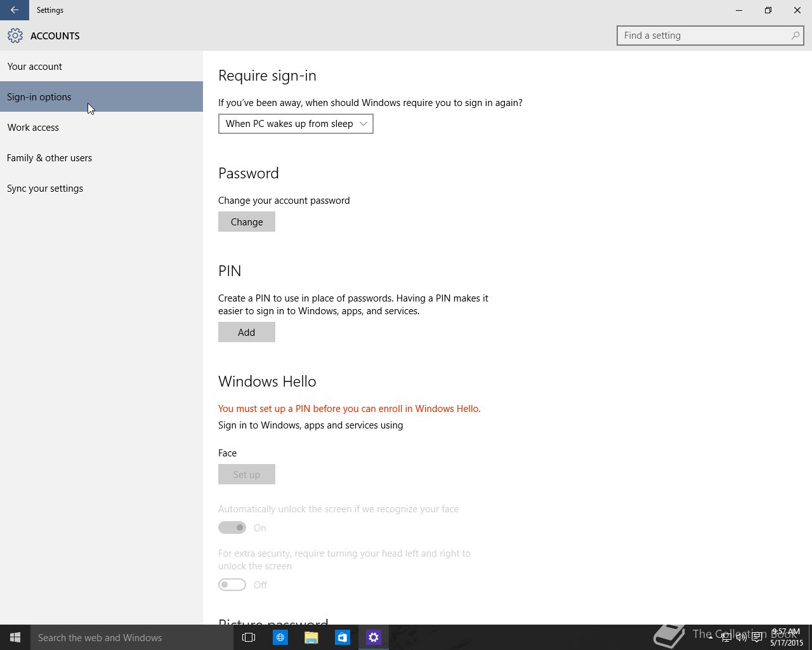Restore down the Settings window

point(768,10)
